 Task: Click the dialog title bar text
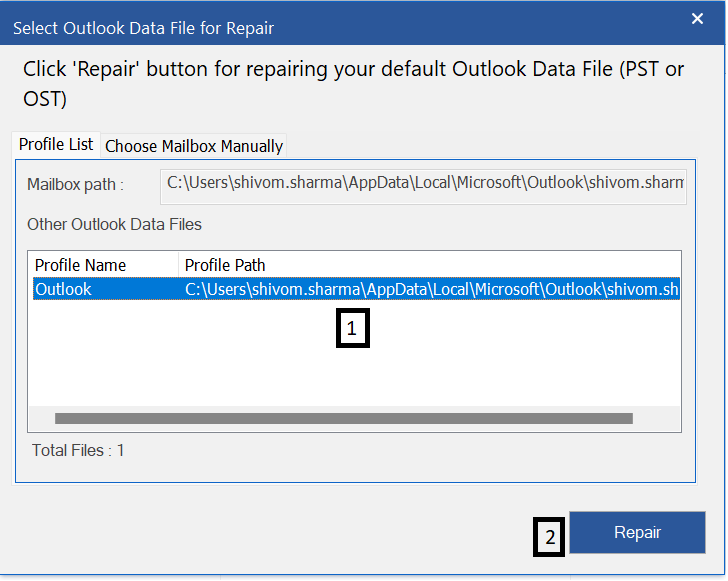click(x=143, y=28)
